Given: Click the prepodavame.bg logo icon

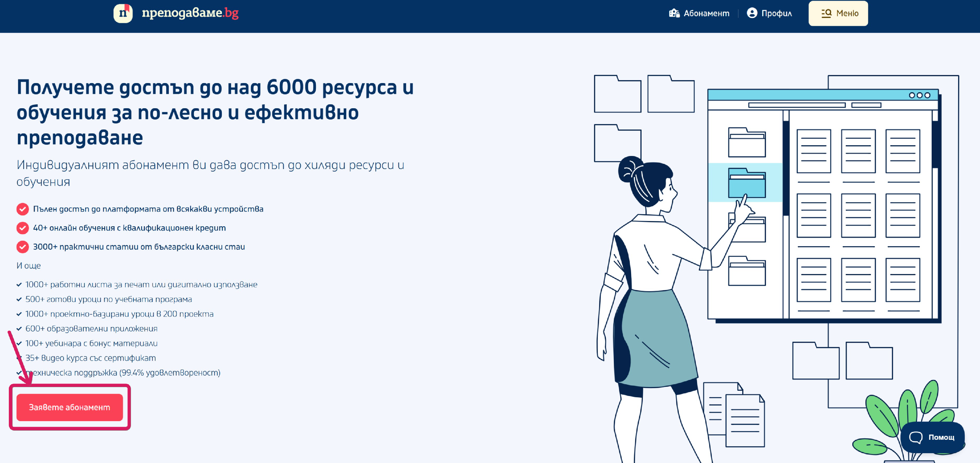Looking at the screenshot, I should coord(123,13).
